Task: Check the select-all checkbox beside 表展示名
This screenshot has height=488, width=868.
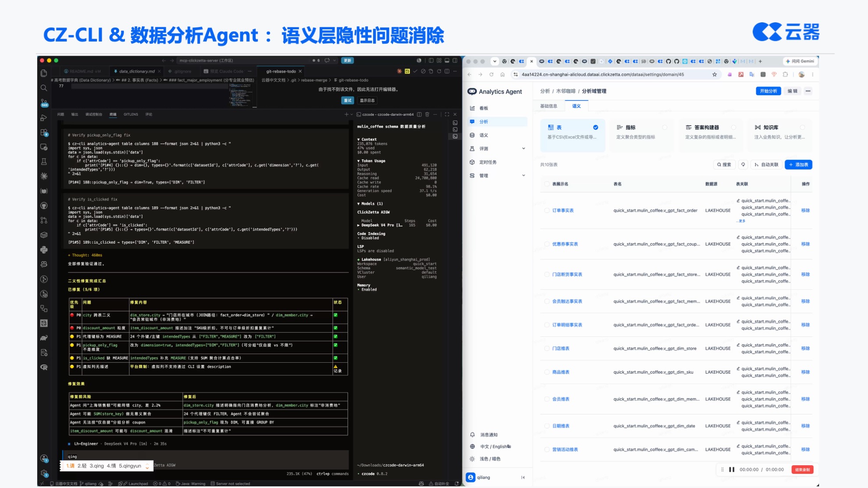Action: [547, 184]
